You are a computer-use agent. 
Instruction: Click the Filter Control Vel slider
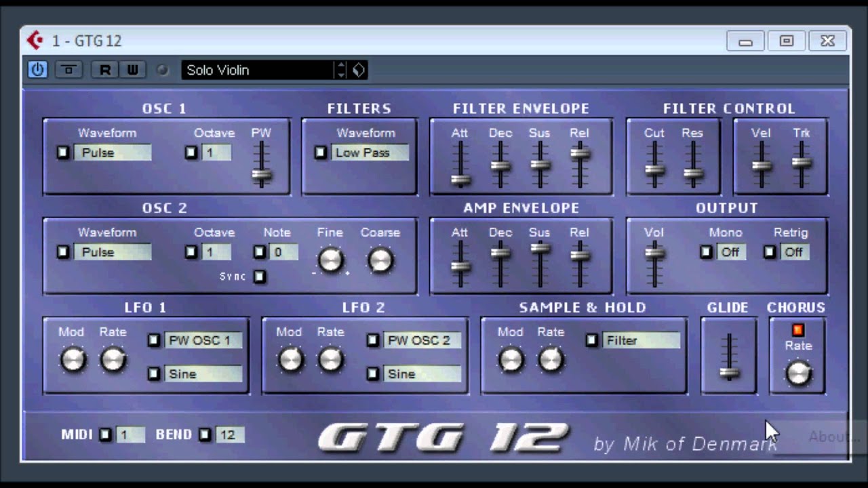[762, 165]
